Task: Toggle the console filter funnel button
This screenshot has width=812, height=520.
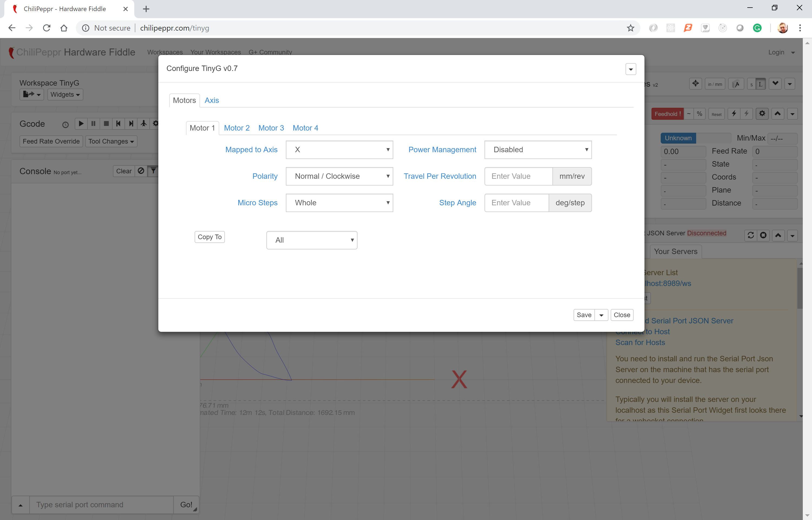Action: coord(153,171)
